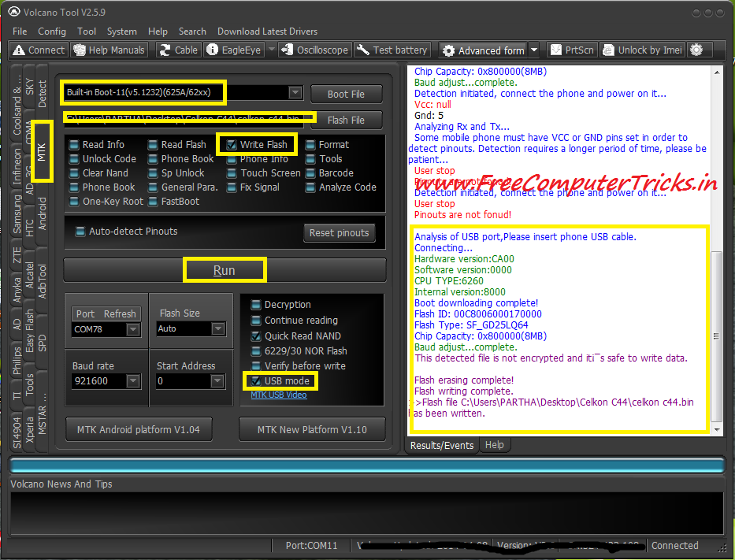Image resolution: width=735 pixels, height=560 pixels.
Task: Open the Search menu
Action: [x=192, y=32]
